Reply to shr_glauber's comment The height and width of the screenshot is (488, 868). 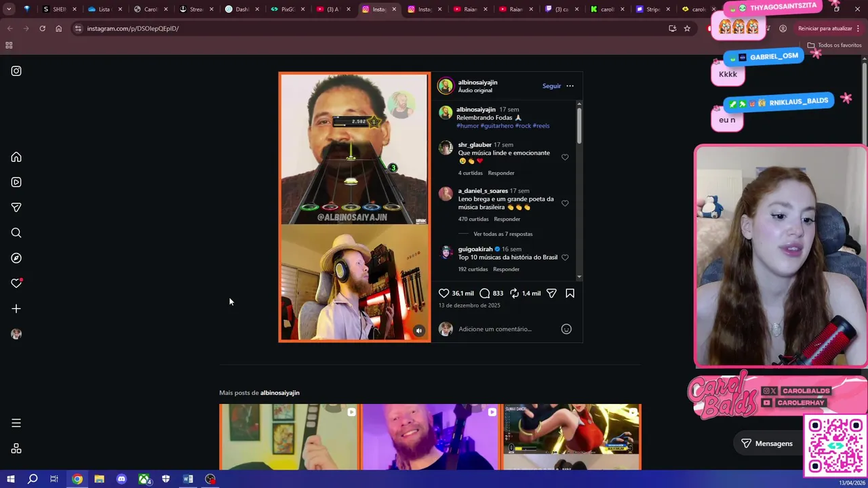501,173
